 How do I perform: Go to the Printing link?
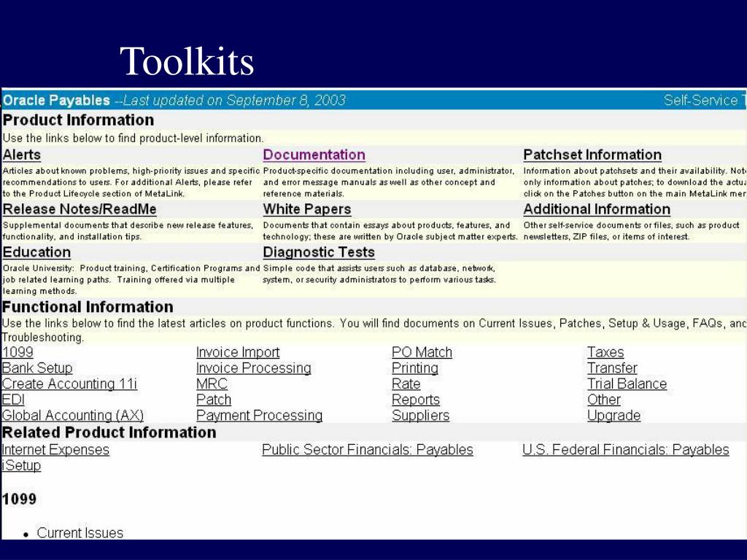[x=415, y=368]
